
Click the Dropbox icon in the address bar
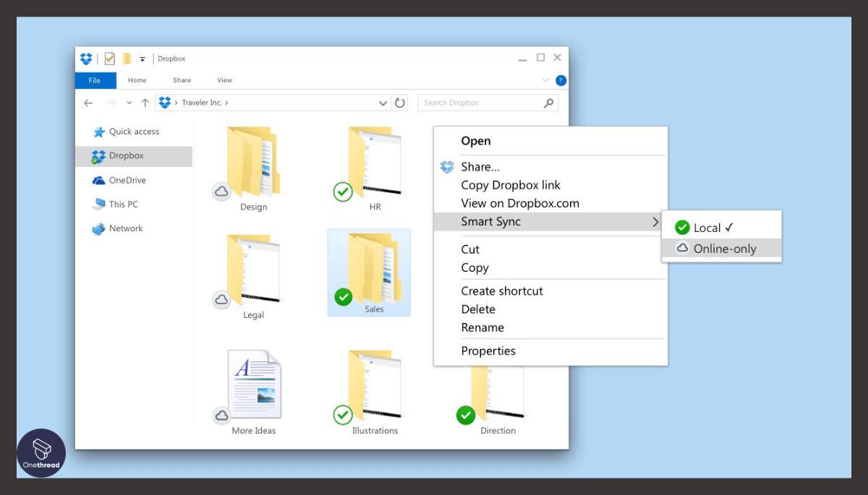click(165, 103)
